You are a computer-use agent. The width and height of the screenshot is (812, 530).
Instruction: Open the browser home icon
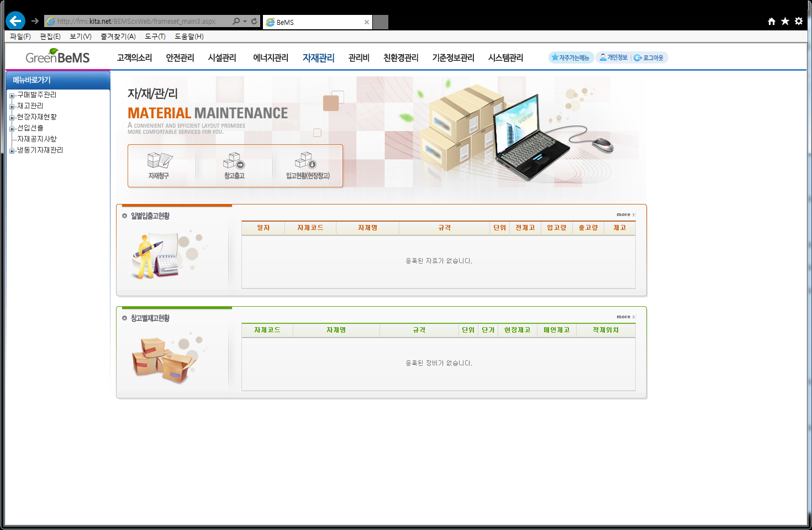click(772, 21)
